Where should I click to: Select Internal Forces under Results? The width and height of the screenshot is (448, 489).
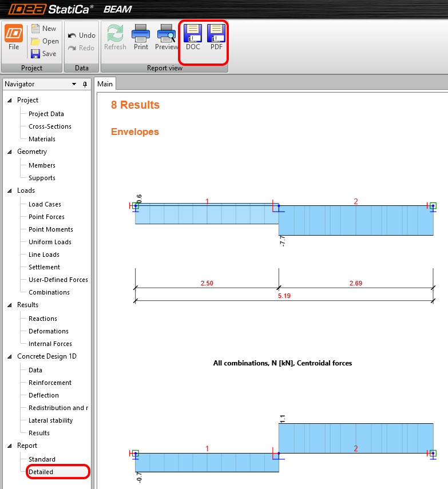(x=50, y=344)
